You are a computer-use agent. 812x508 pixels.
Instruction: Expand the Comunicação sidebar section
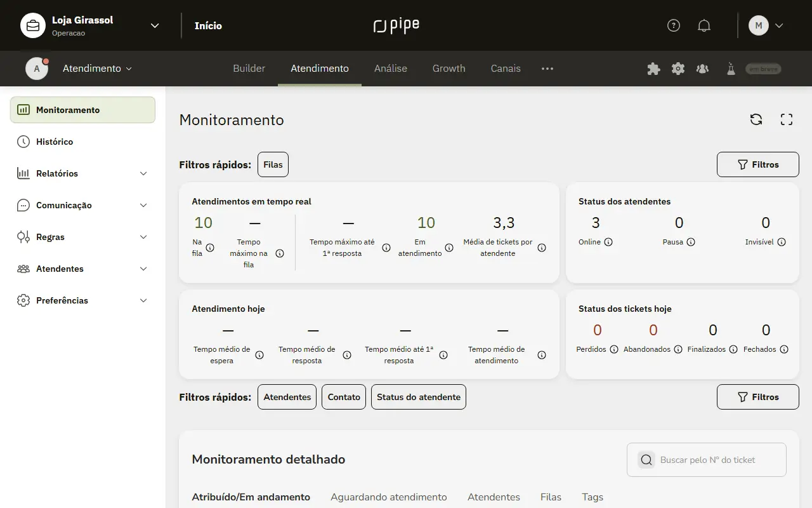tap(143, 205)
